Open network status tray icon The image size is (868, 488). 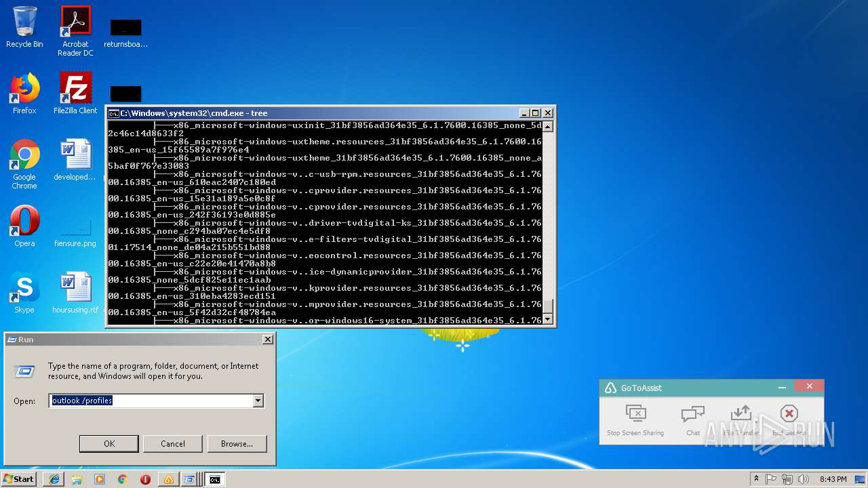(787, 479)
